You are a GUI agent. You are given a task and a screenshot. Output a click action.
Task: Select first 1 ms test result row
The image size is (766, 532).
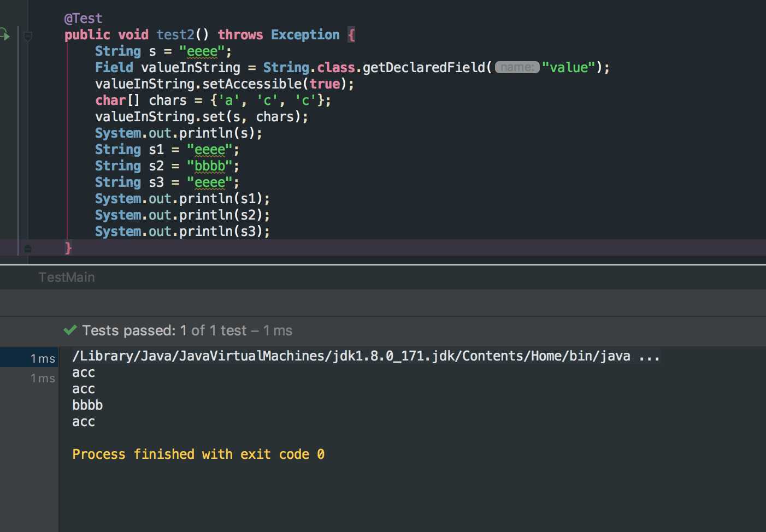tap(29, 358)
